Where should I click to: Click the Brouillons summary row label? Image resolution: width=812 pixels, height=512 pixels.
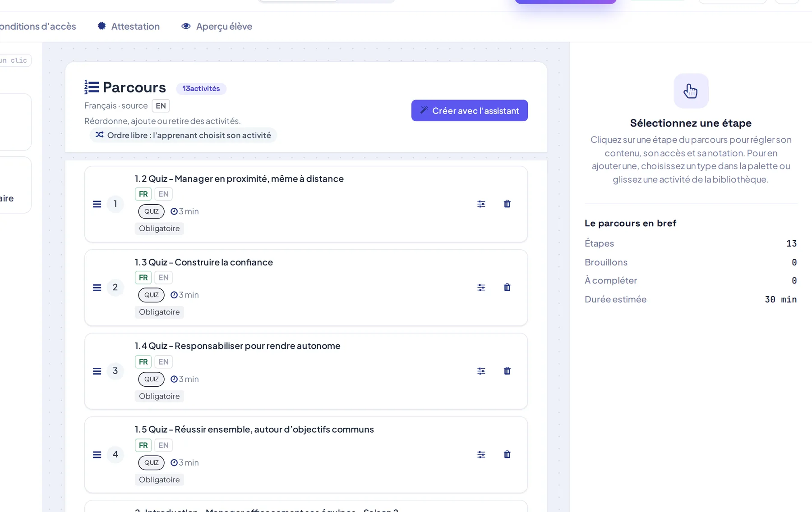tap(606, 262)
